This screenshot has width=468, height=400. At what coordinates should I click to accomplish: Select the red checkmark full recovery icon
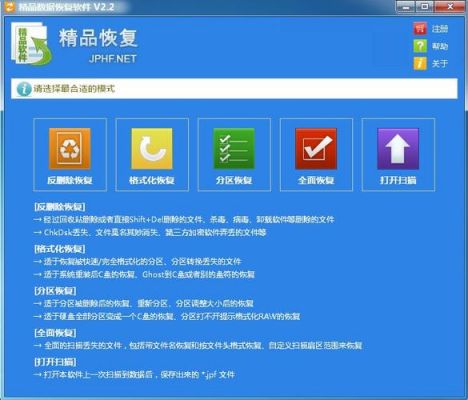pyautogui.click(x=316, y=149)
